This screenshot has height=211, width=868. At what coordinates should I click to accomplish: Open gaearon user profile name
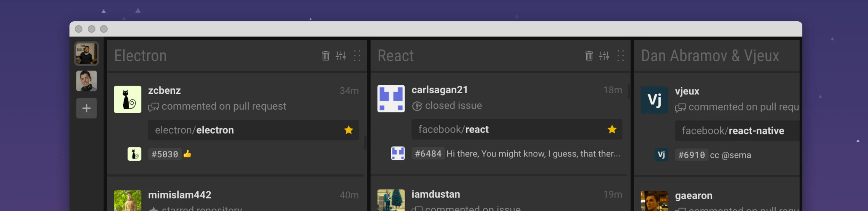click(694, 196)
